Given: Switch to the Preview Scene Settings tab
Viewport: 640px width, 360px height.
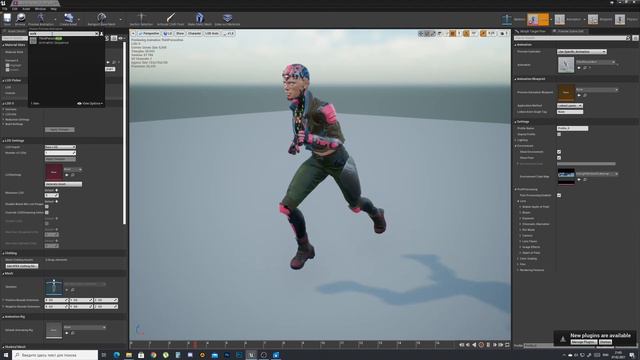Looking at the screenshot, I should pyautogui.click(x=570, y=31).
